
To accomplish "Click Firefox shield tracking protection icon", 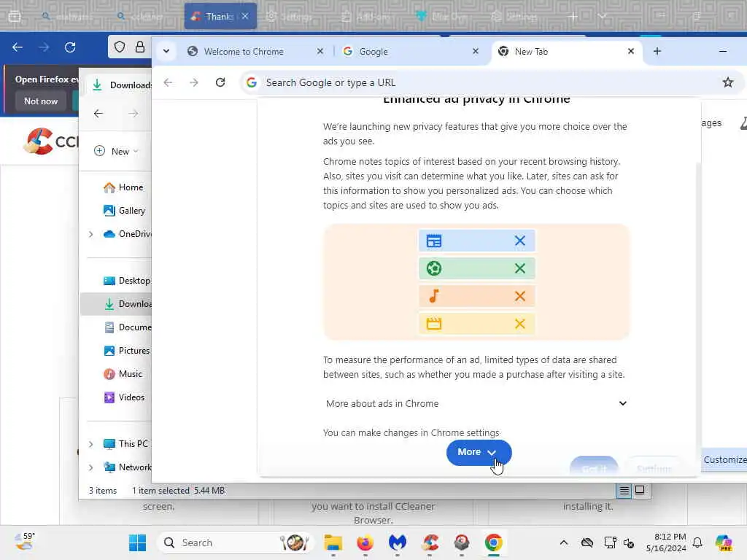I will pos(120,47).
